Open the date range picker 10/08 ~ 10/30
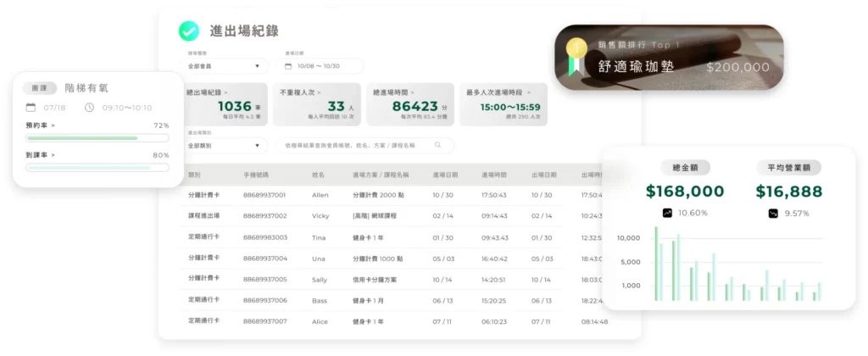 (x=320, y=66)
